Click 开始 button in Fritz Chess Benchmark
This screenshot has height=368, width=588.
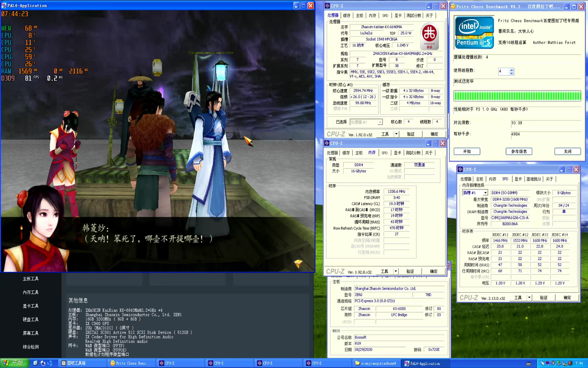point(467,151)
